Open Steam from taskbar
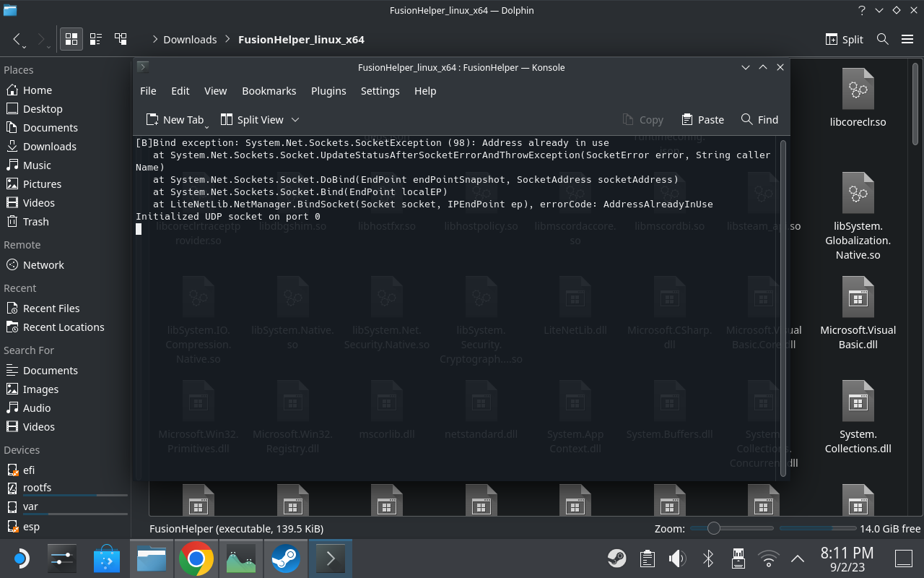The width and height of the screenshot is (924, 578). [x=286, y=558]
